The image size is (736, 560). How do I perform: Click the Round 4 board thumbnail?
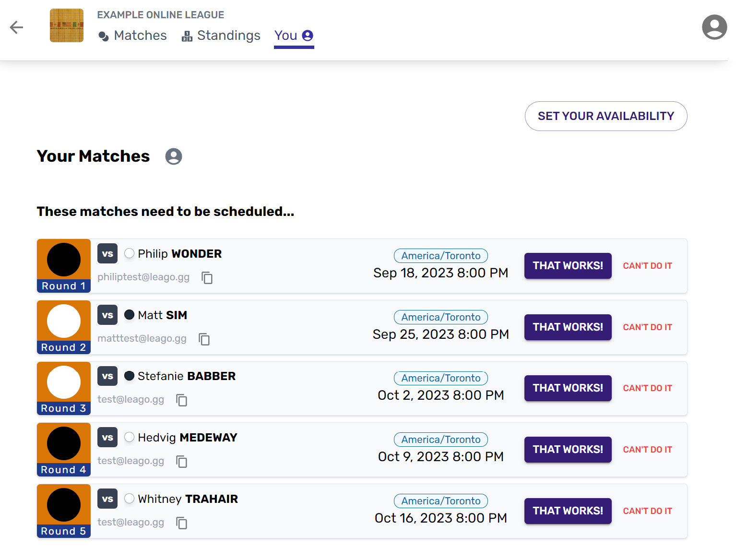pos(63,444)
